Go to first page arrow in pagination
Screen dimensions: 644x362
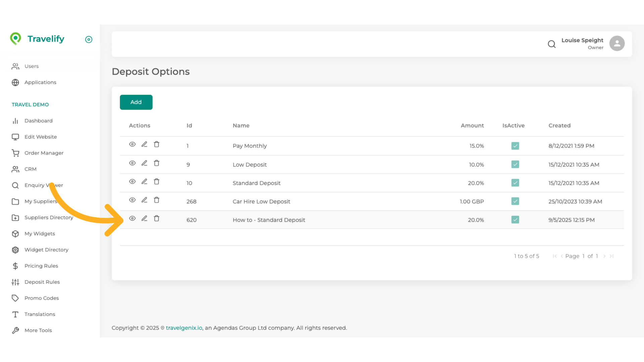click(x=554, y=256)
